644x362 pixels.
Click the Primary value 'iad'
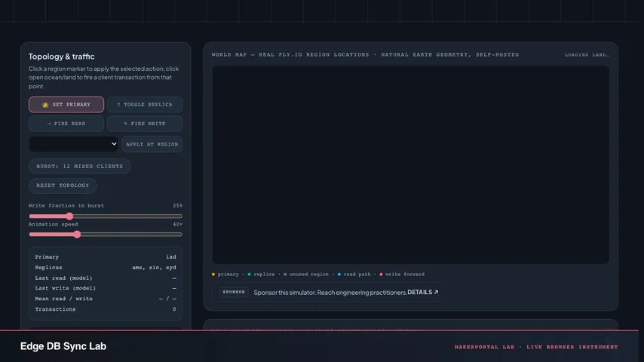pos(171,257)
